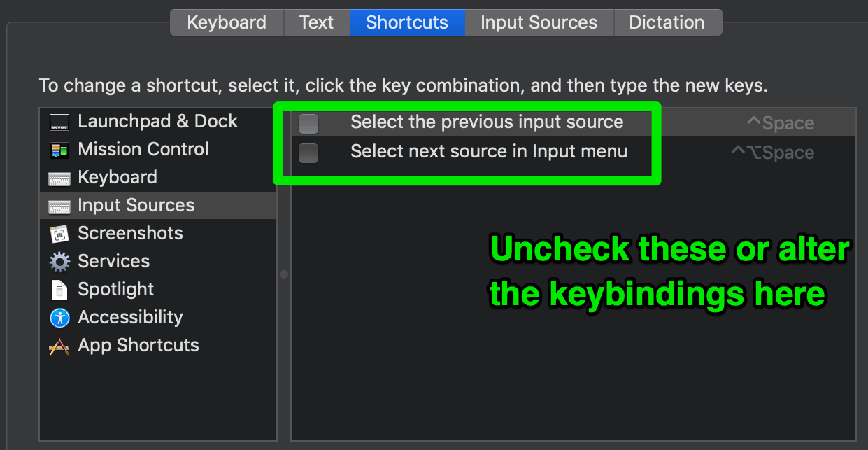
Task: Select the "Select next source in Input menu" row
Action: [574, 152]
